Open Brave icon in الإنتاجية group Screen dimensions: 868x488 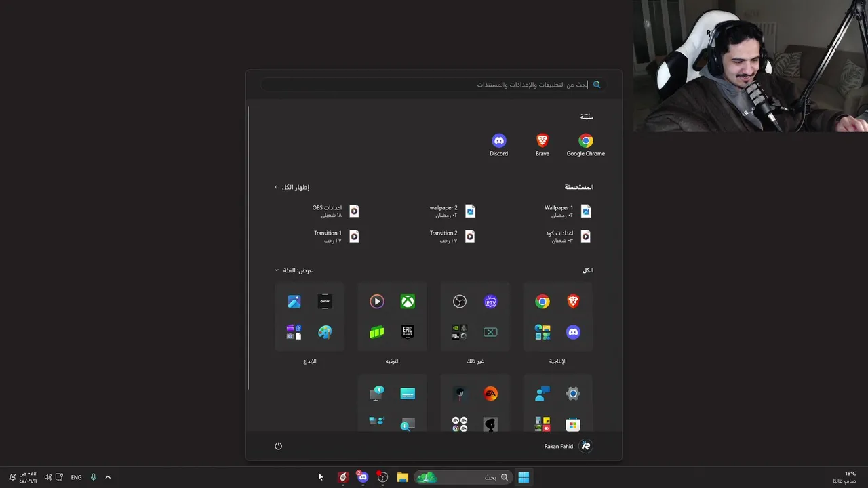click(573, 302)
